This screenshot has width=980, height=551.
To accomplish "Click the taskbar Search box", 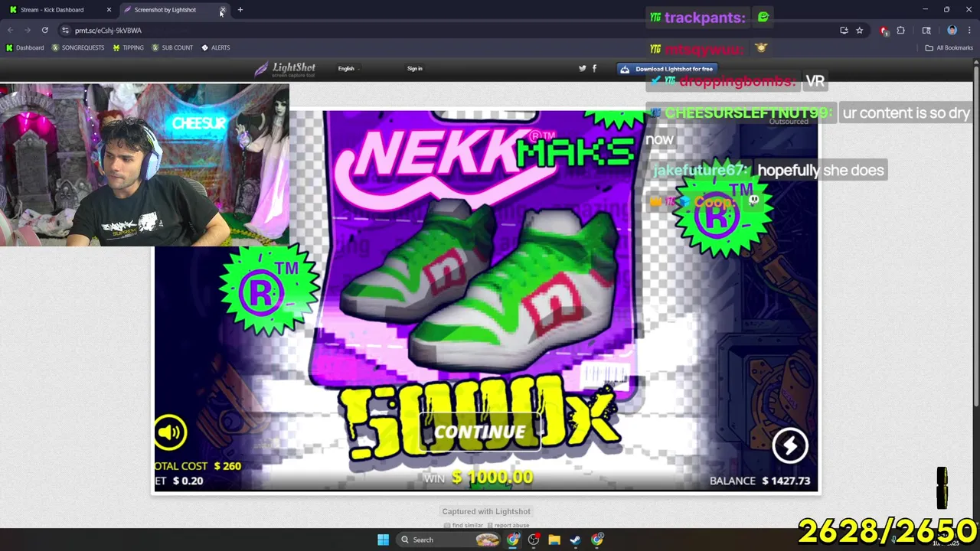I will 452,540.
